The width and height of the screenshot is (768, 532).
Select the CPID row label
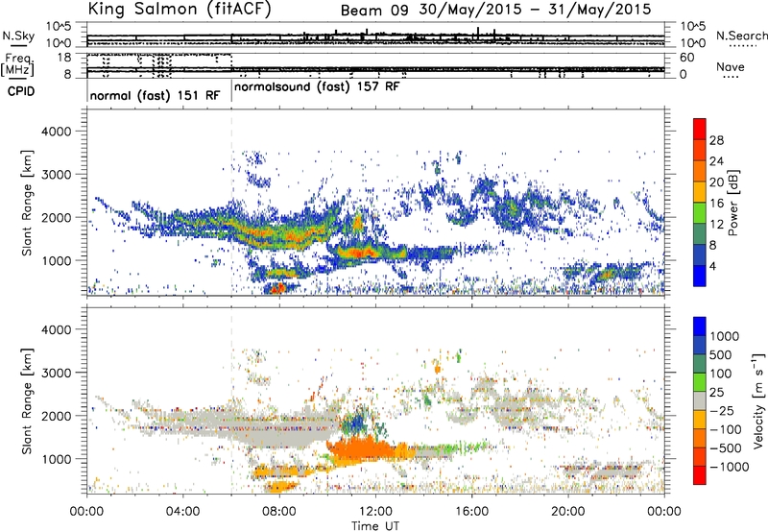click(x=21, y=91)
